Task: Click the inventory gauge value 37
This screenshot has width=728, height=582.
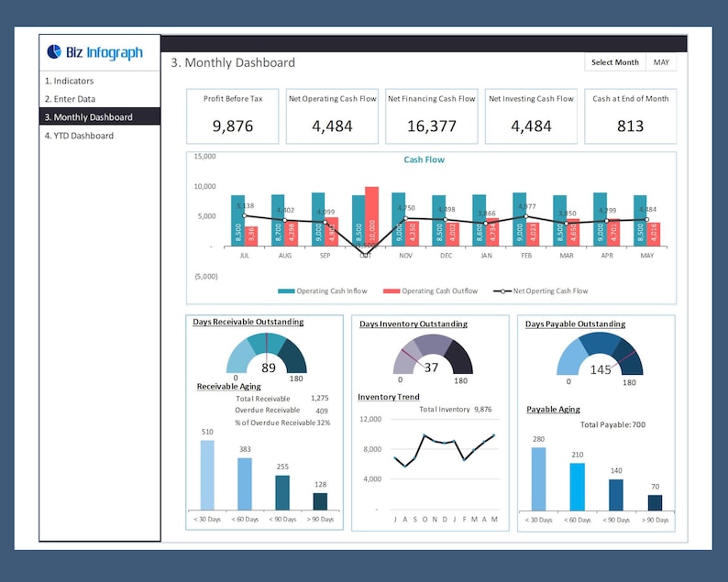Action: [431, 368]
